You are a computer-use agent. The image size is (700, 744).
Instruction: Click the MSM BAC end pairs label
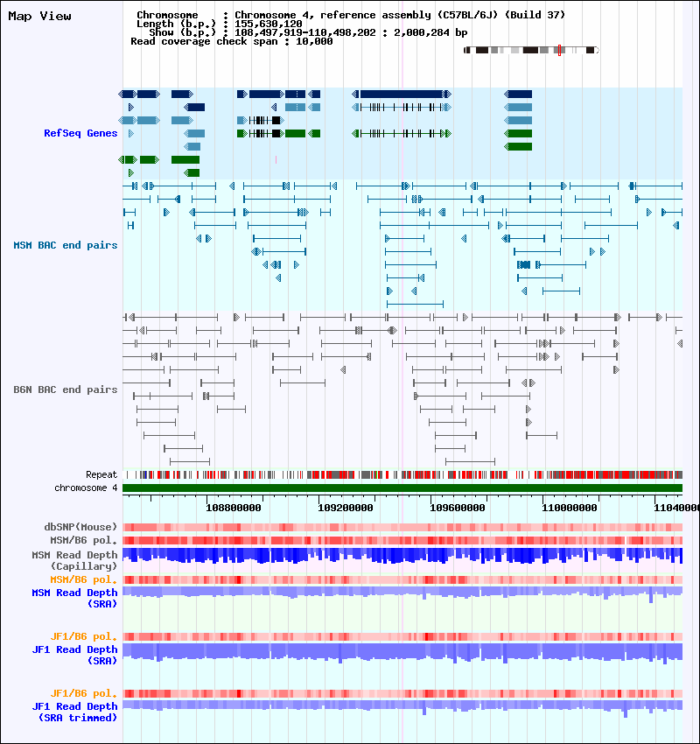pos(66,245)
